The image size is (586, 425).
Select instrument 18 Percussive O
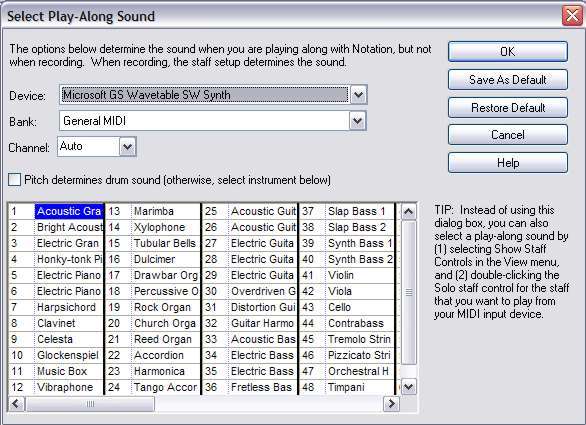(x=166, y=291)
